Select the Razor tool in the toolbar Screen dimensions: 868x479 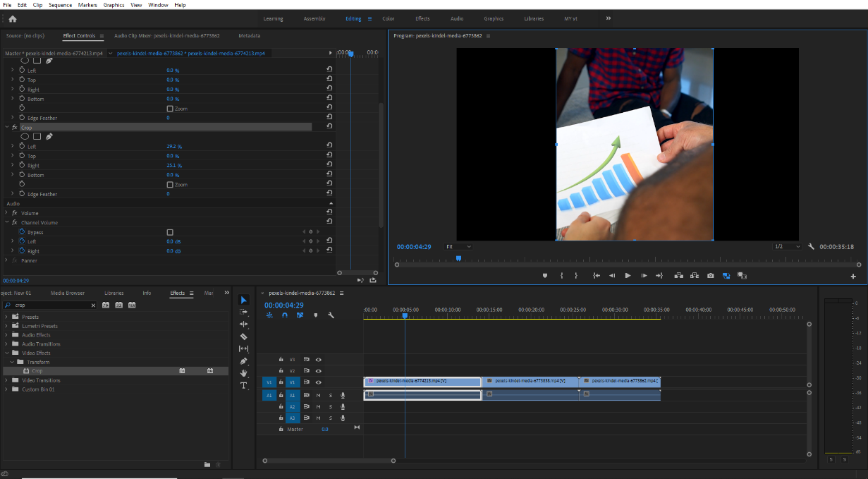(x=244, y=336)
